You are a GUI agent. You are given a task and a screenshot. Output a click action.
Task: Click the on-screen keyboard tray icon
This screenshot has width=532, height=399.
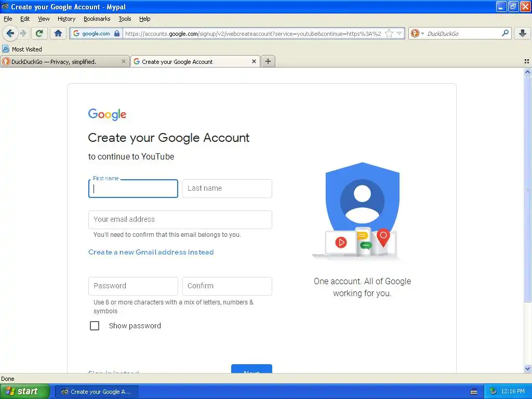coord(474,392)
